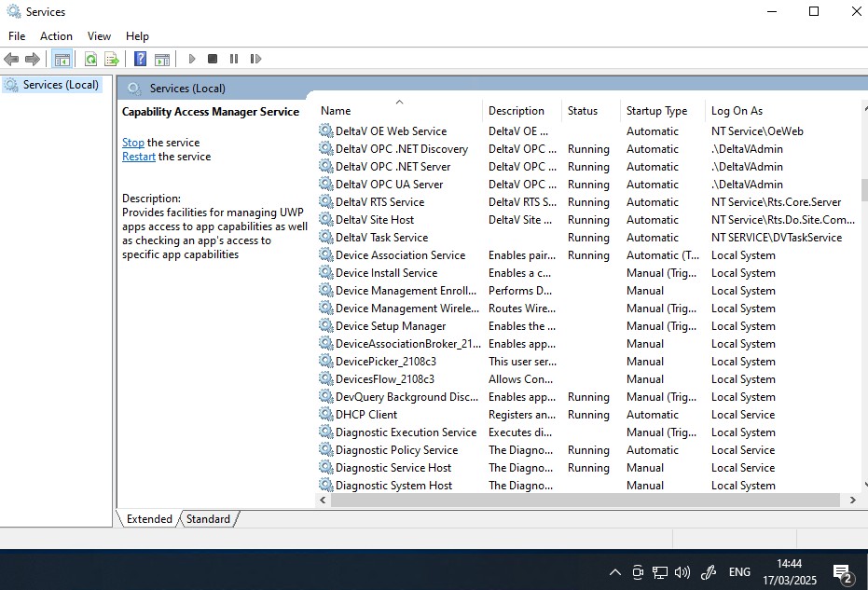Screen dimensions: 868x590
Task: Click the gear icon beside Device Install Service
Action: pos(326,272)
